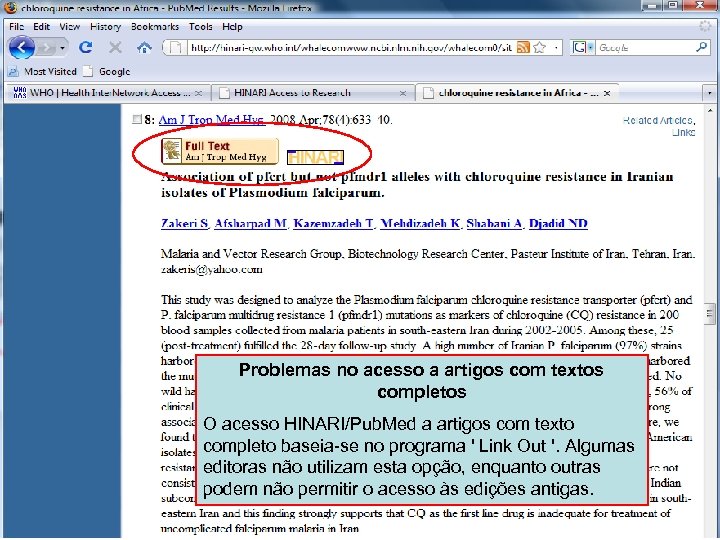This screenshot has width=720, height=540.
Task: Open the View menu
Action: coord(69,27)
